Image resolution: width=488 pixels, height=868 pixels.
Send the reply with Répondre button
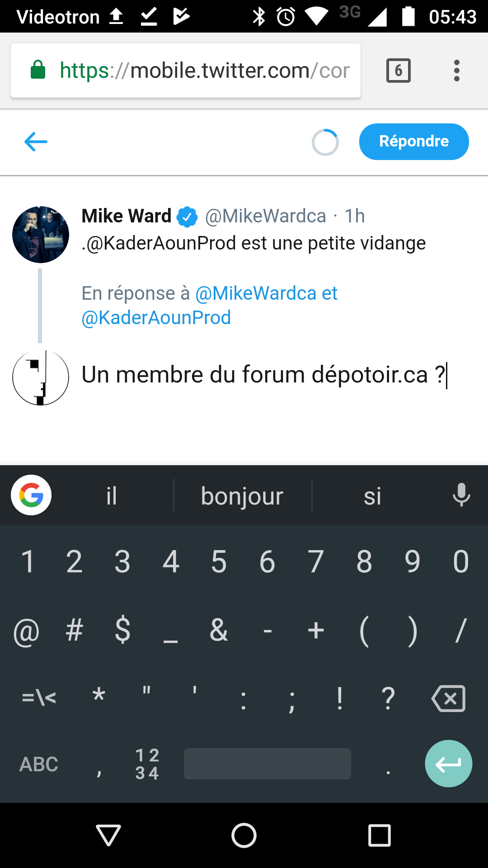point(414,142)
